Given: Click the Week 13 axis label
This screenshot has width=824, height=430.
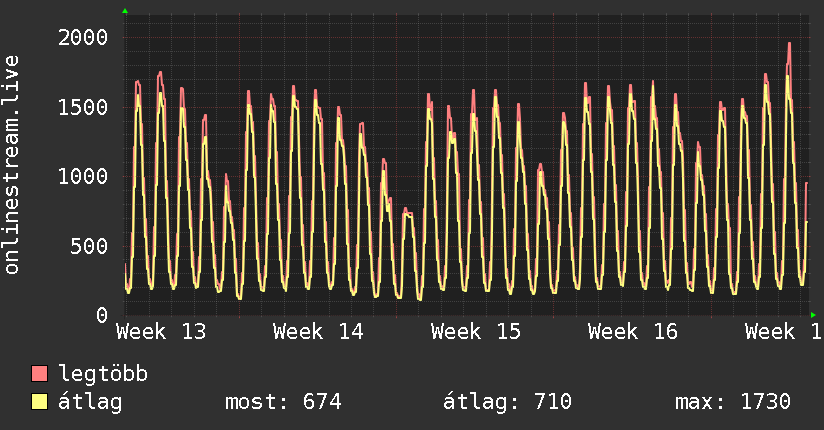Looking at the screenshot, I should (x=161, y=332).
